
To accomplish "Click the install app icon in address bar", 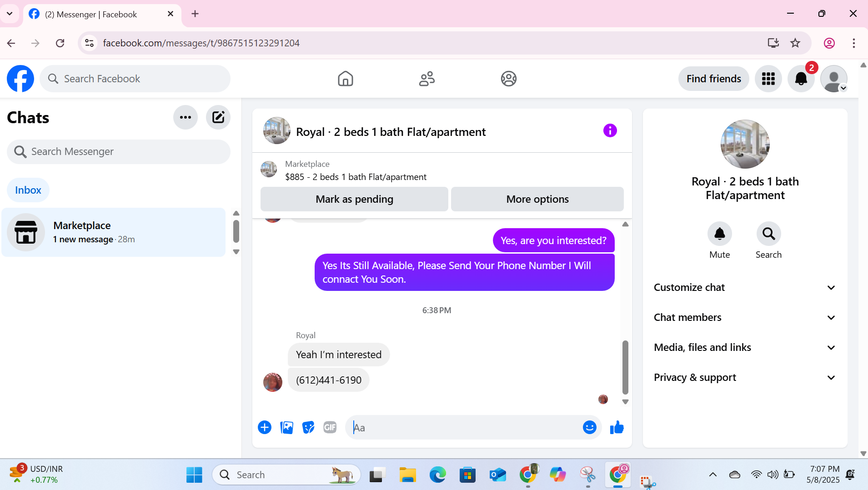I will point(773,43).
